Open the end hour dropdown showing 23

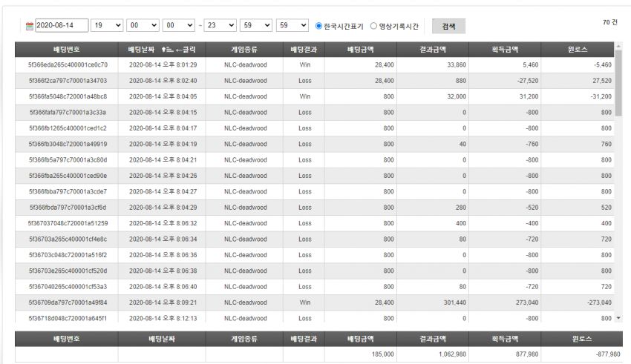point(220,25)
